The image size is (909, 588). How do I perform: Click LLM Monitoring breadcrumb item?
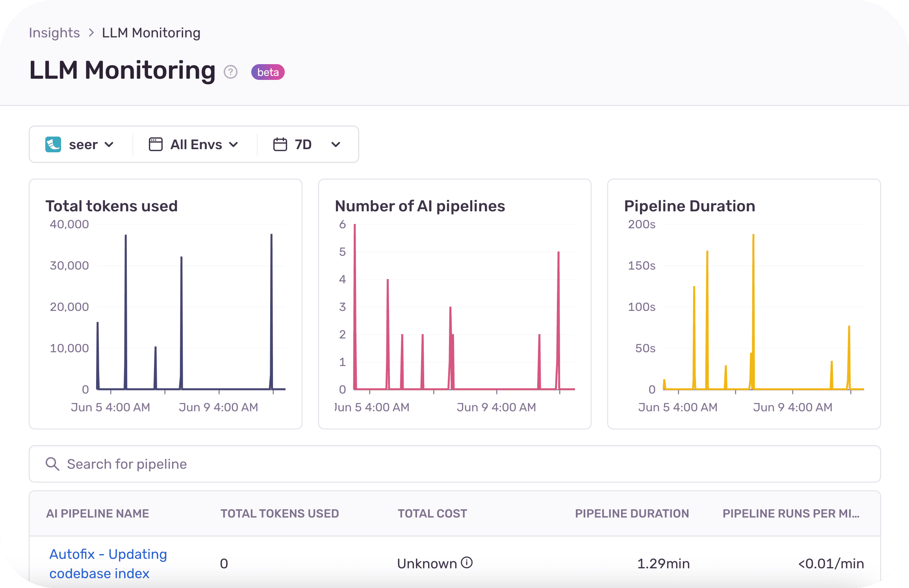click(x=151, y=33)
